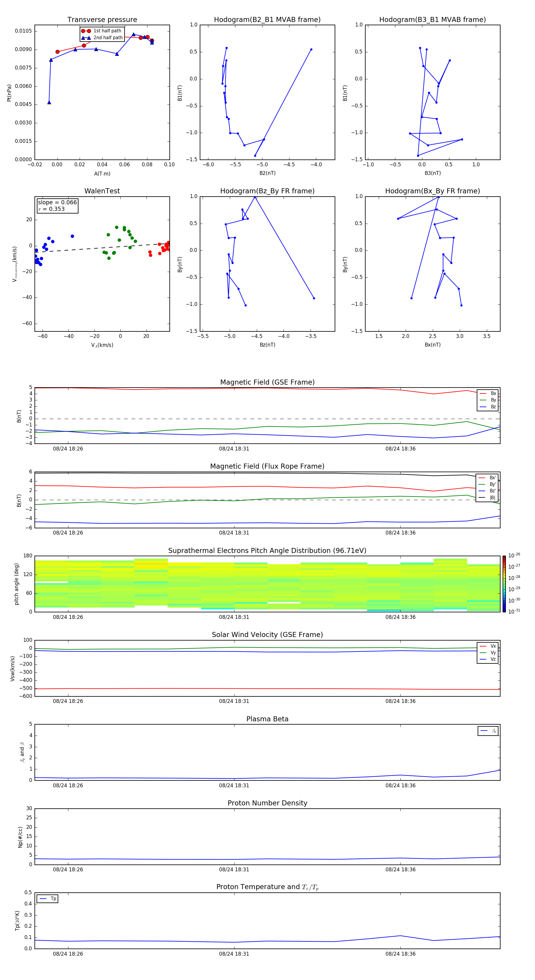
Task: Select the "2nd half path" legend entry
Action: 102,38
